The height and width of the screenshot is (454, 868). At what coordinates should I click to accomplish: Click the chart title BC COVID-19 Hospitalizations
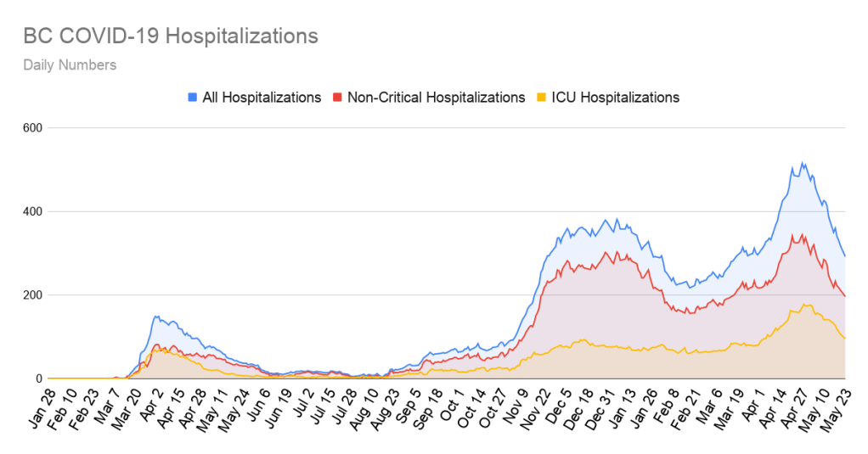coord(171,36)
